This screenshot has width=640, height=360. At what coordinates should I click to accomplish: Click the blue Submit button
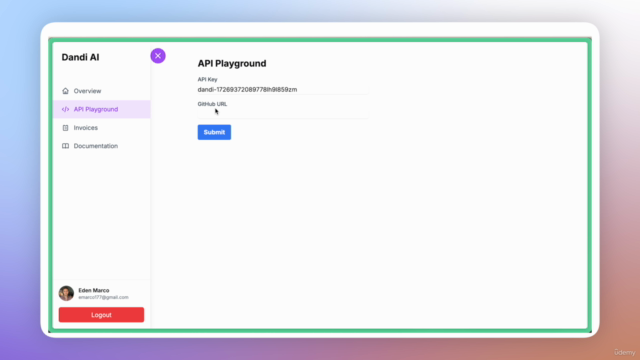click(214, 132)
